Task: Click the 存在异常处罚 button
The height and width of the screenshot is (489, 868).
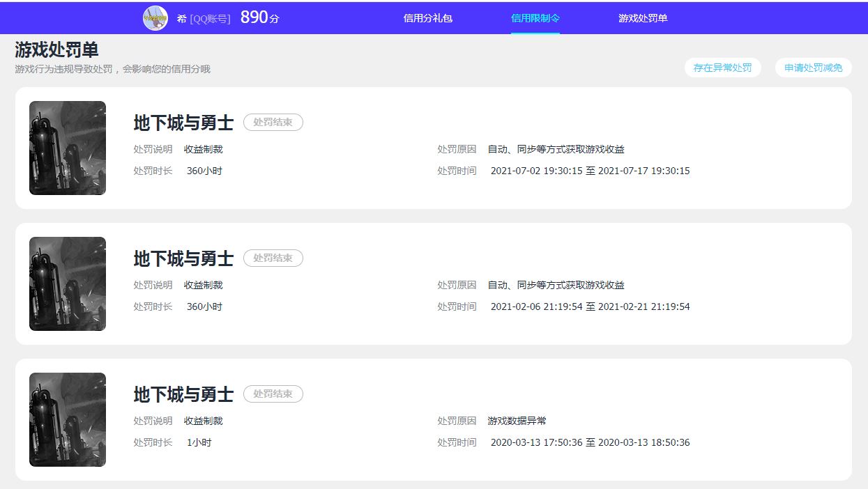Action: [722, 68]
